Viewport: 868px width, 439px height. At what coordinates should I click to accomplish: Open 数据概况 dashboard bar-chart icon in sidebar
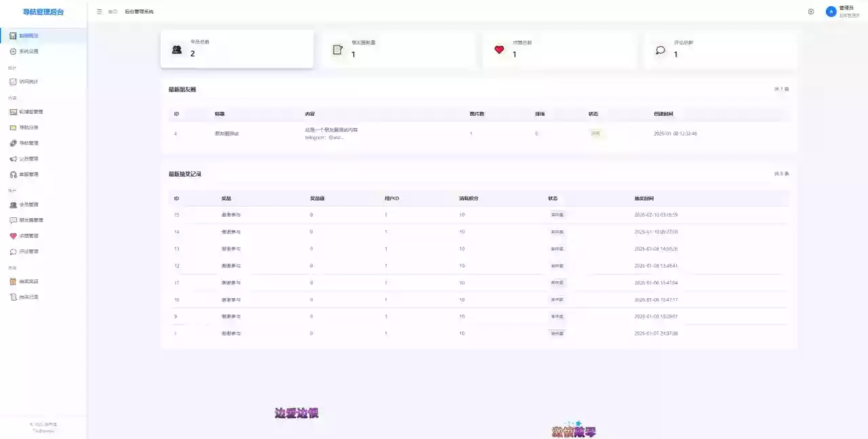click(x=13, y=36)
